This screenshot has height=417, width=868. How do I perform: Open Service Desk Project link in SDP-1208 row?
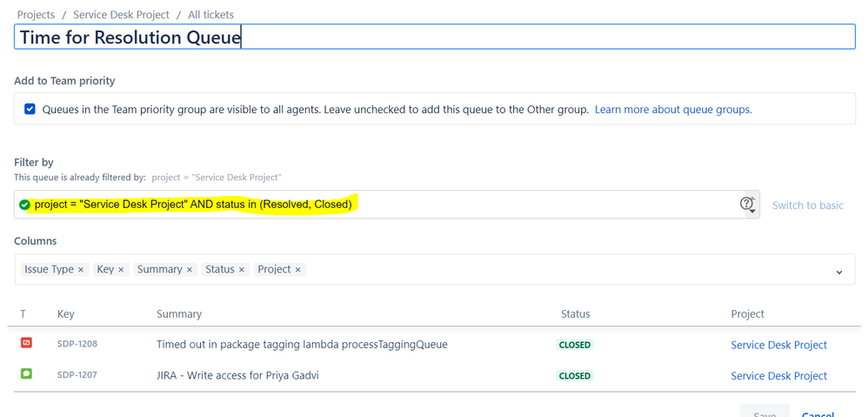[x=779, y=345]
